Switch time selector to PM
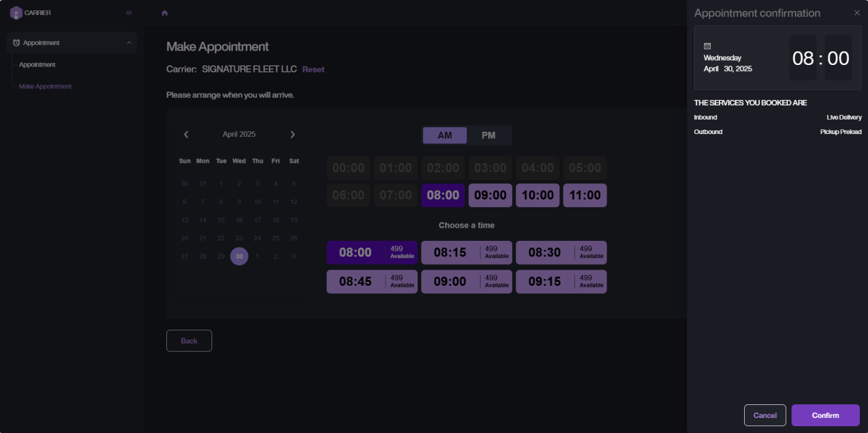This screenshot has height=433, width=868. coord(488,135)
